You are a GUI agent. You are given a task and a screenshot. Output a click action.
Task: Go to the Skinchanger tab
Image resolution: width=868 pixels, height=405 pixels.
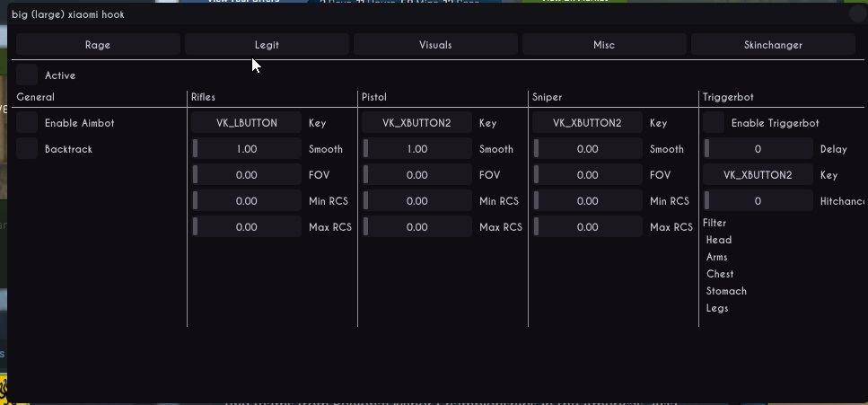(x=773, y=45)
